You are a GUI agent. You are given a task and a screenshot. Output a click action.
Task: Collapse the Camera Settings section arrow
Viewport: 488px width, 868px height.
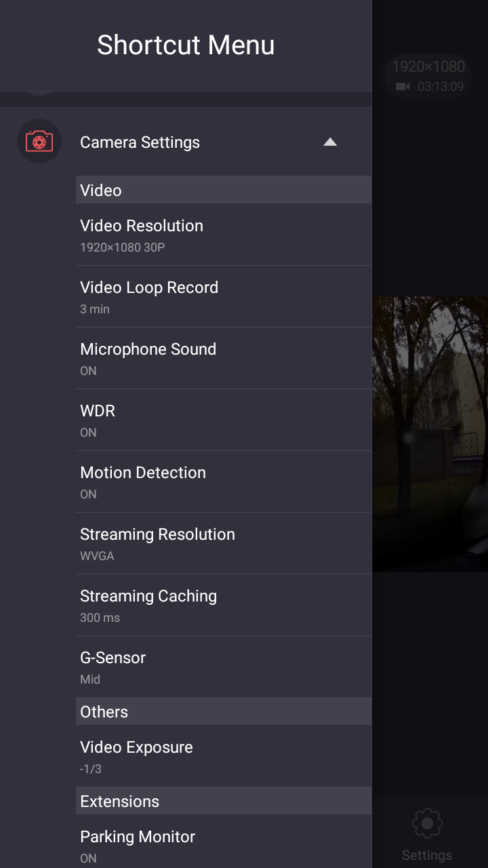[330, 142]
